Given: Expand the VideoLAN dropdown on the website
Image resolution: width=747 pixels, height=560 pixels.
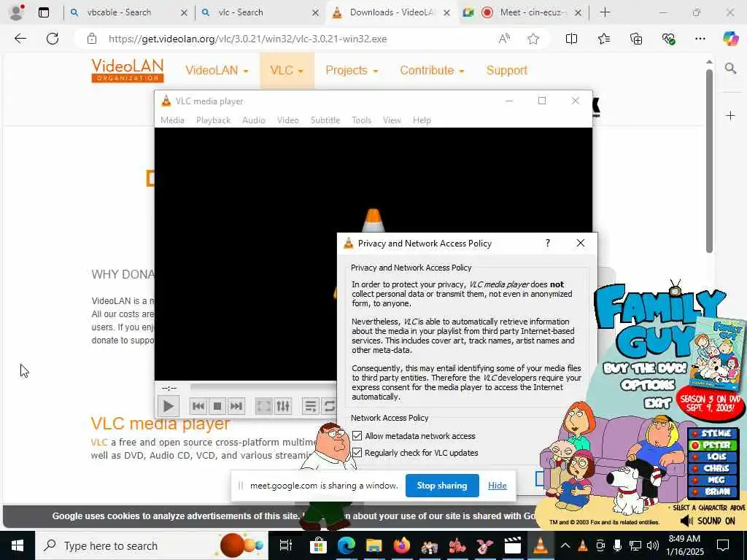Looking at the screenshot, I should [x=217, y=71].
